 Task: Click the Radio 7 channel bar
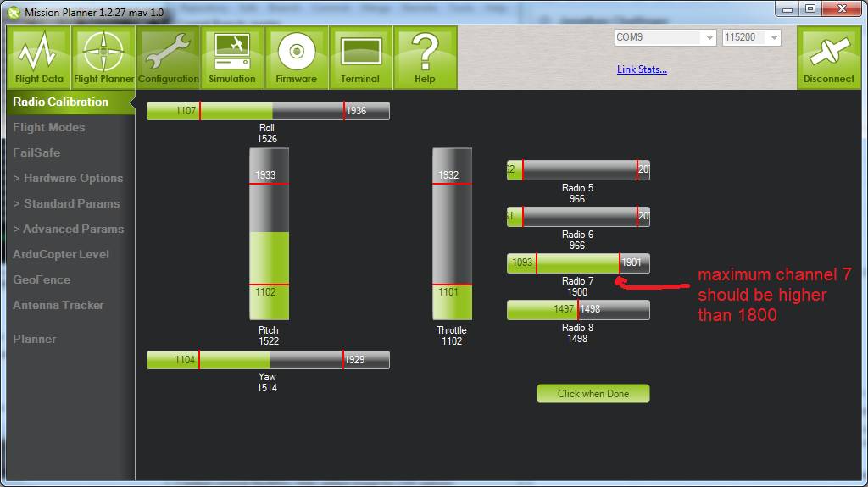coord(578,263)
